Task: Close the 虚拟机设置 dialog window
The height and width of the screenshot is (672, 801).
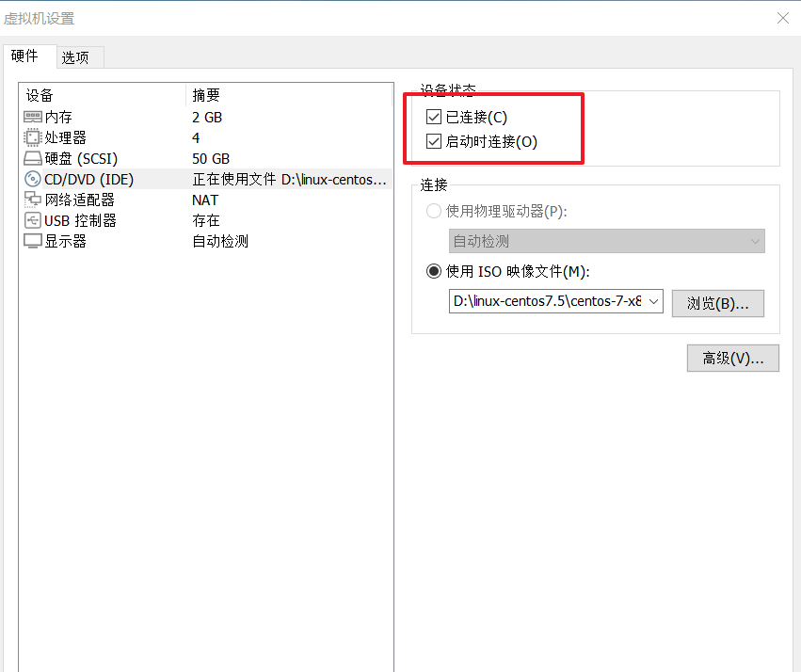Action: (782, 19)
